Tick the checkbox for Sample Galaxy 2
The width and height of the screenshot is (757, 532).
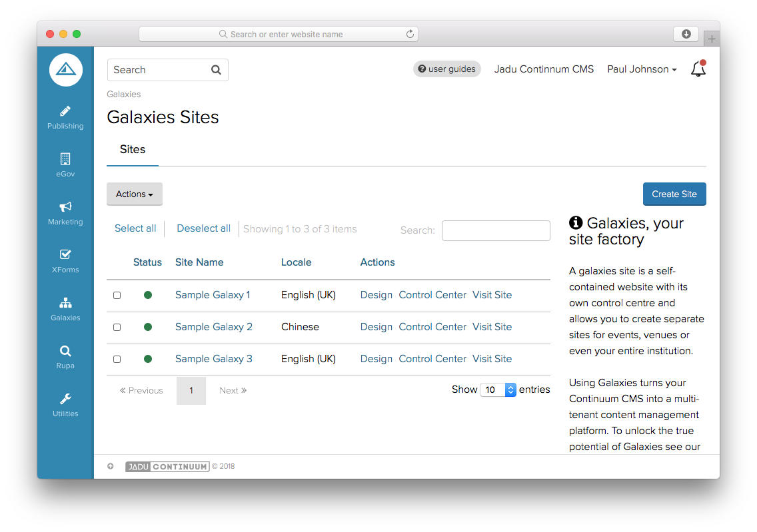117,327
